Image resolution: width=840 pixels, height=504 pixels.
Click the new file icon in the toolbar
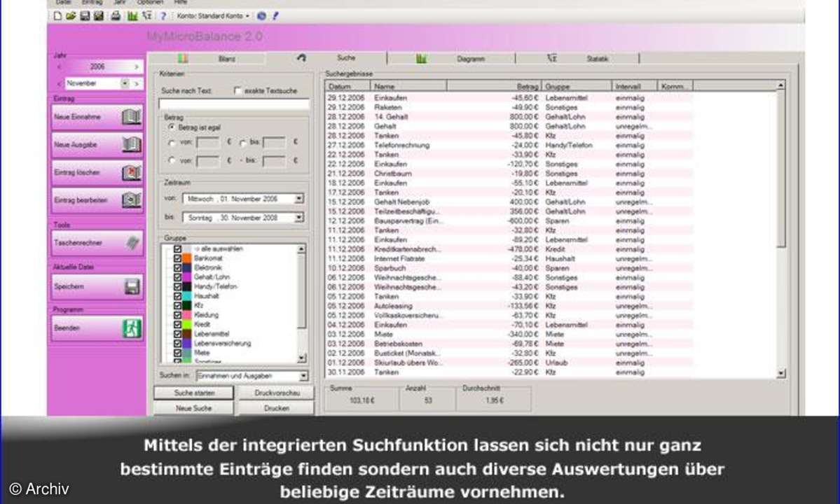point(57,16)
